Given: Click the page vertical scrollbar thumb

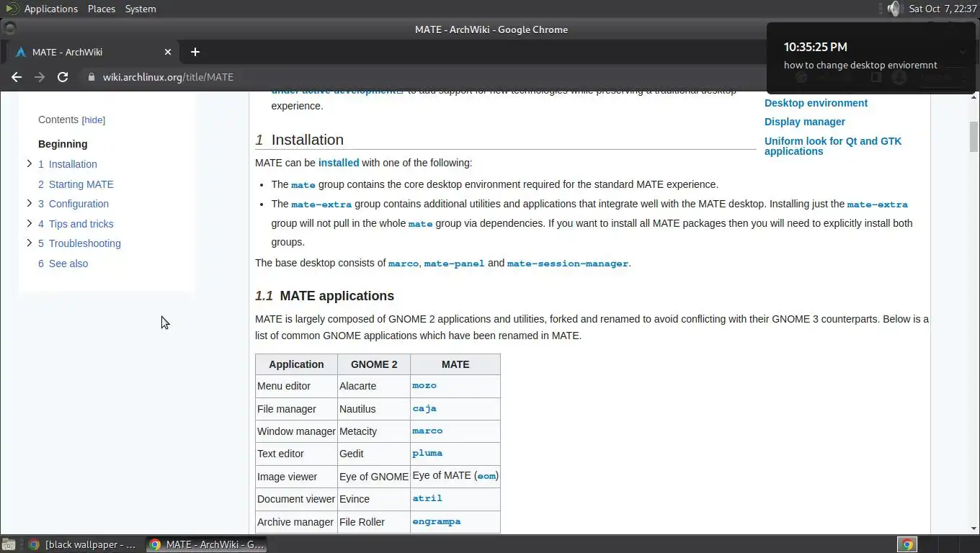Looking at the screenshot, I should click(x=974, y=137).
